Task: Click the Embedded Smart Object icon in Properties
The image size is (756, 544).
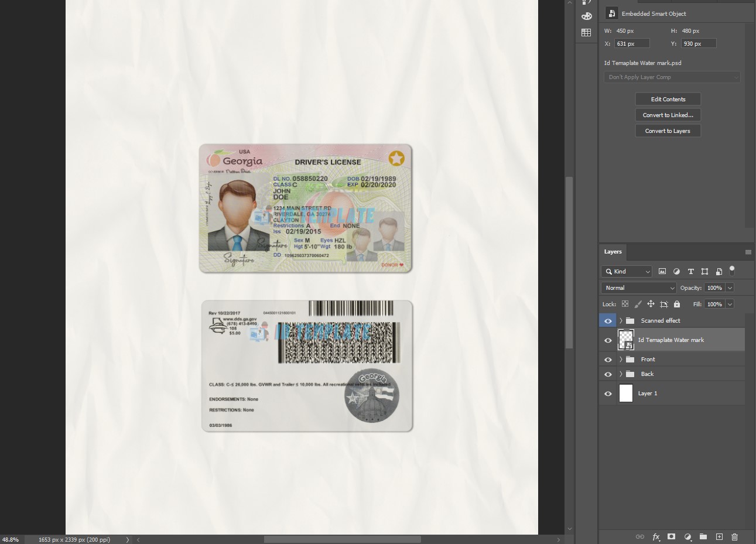Action: pos(611,13)
